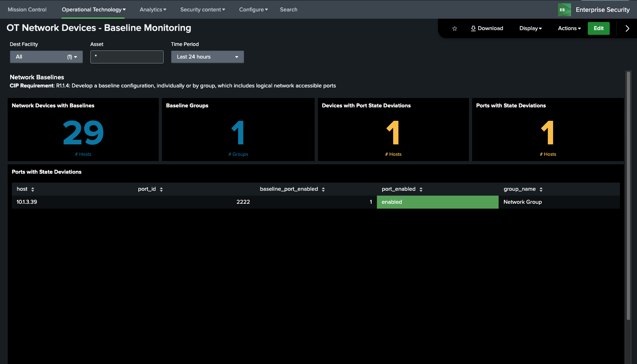Sort by port_enabled column arrows
Screen dimensions: 637x364
point(421,190)
